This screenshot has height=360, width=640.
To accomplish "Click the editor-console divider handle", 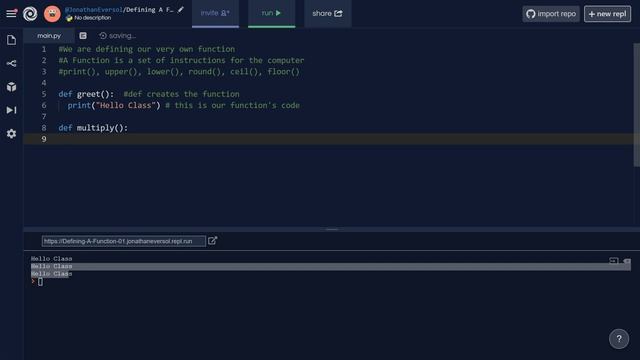I will coord(332,229).
